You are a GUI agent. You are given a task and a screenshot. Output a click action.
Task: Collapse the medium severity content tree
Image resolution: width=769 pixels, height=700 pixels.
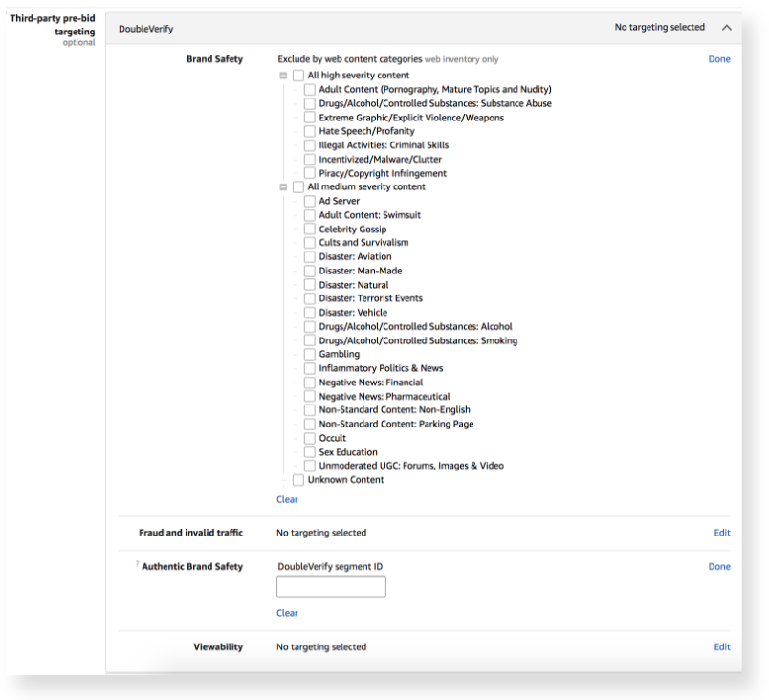(x=283, y=187)
